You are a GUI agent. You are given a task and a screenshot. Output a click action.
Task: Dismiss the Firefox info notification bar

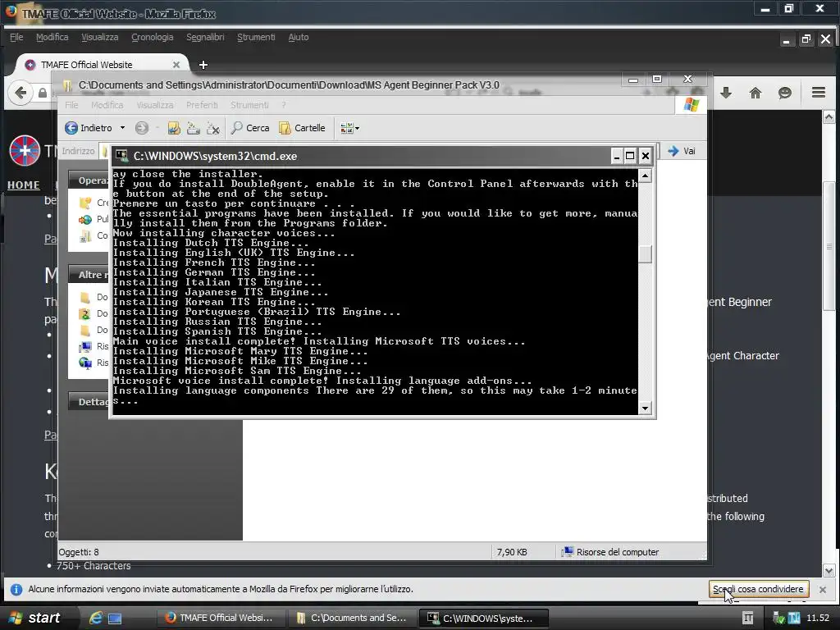coord(822,589)
